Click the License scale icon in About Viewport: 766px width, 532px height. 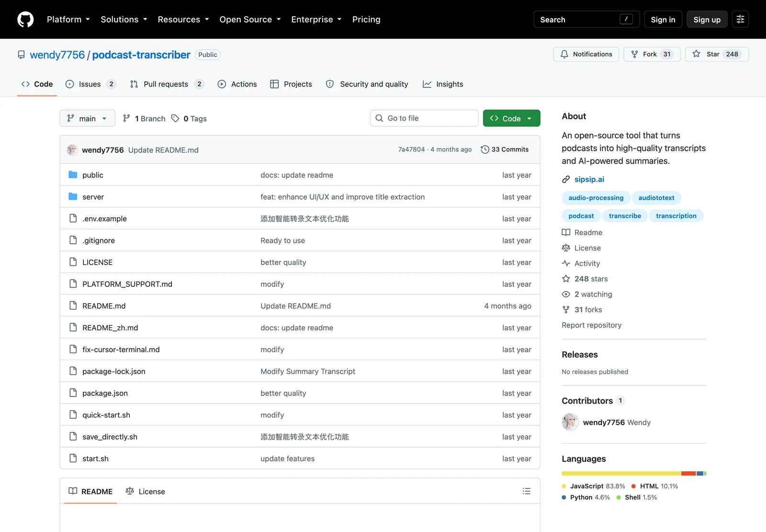coord(566,248)
